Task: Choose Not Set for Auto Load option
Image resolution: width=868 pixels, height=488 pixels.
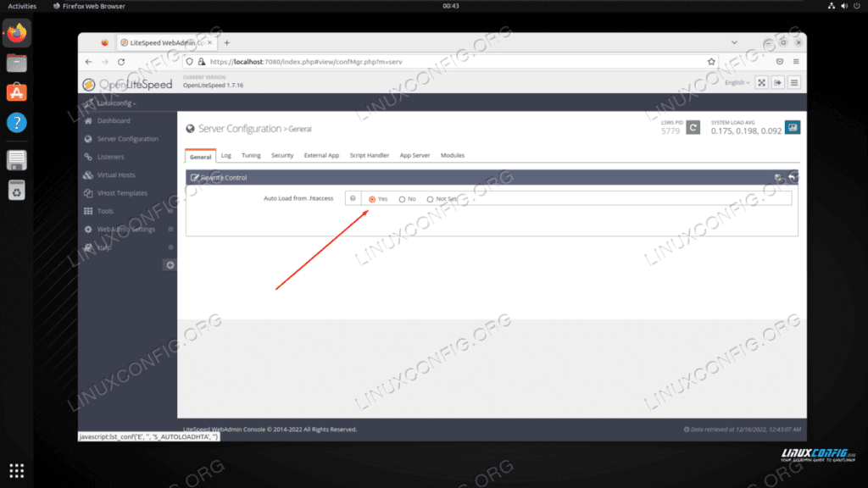Action: [x=430, y=199]
